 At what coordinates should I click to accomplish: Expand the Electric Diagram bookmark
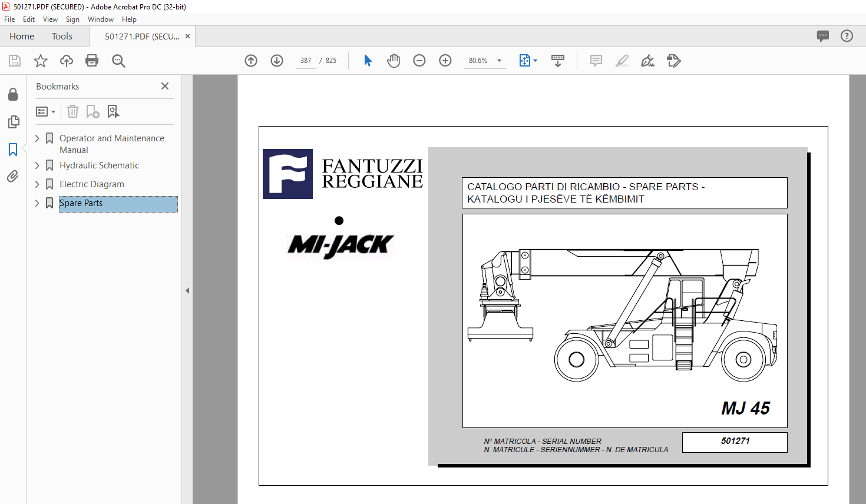[x=38, y=184]
